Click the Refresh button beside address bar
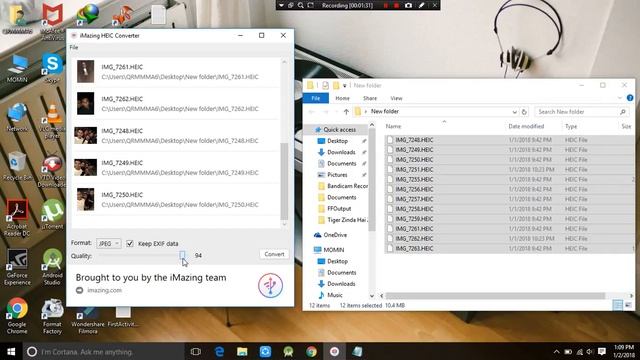The image size is (640, 360). (x=524, y=111)
